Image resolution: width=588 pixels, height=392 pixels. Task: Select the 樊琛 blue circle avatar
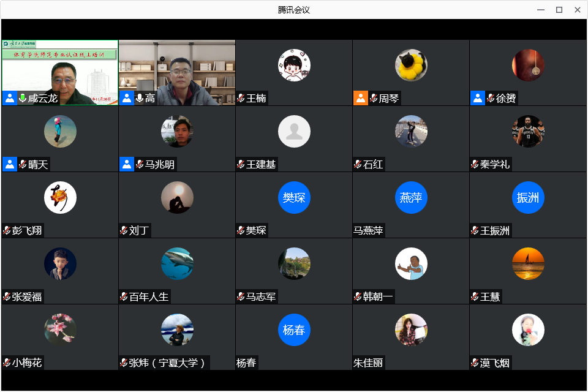point(294,198)
